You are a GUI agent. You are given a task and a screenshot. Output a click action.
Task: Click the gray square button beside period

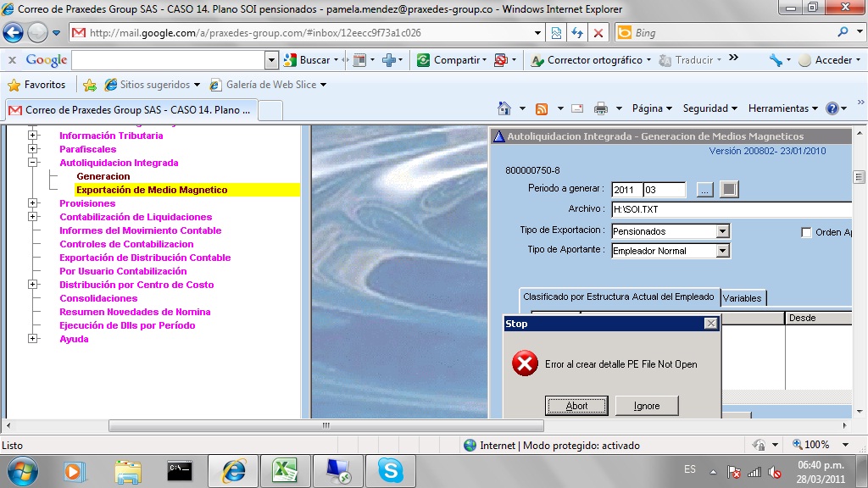pyautogui.click(x=728, y=189)
